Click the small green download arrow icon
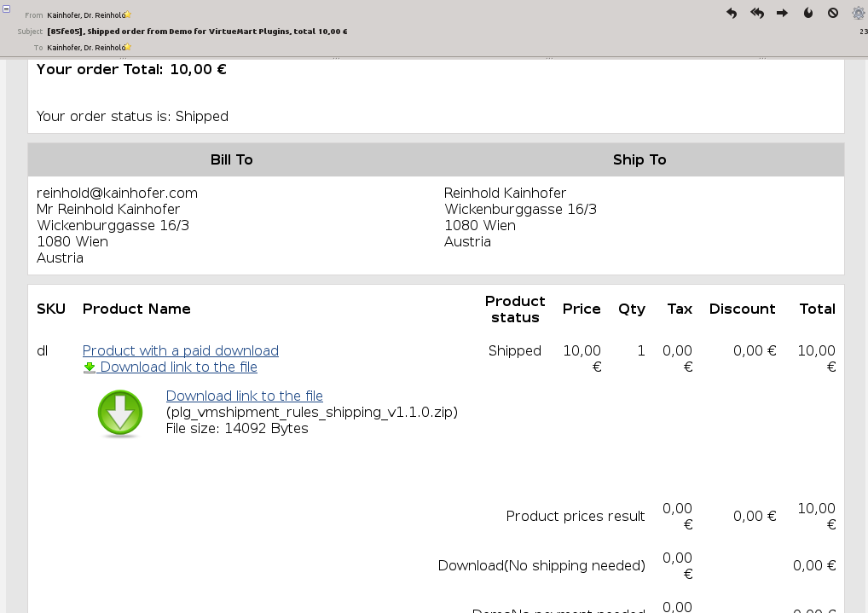868x613 pixels. coord(90,367)
